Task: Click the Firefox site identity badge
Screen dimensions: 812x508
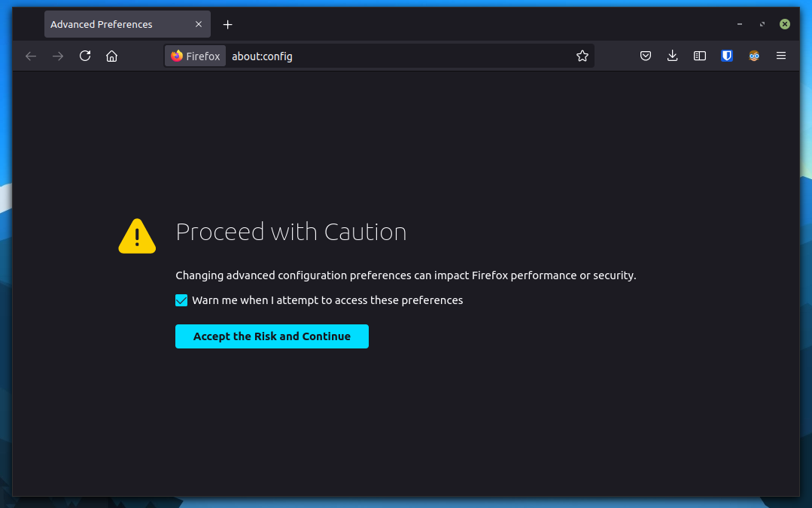Action: click(196, 56)
